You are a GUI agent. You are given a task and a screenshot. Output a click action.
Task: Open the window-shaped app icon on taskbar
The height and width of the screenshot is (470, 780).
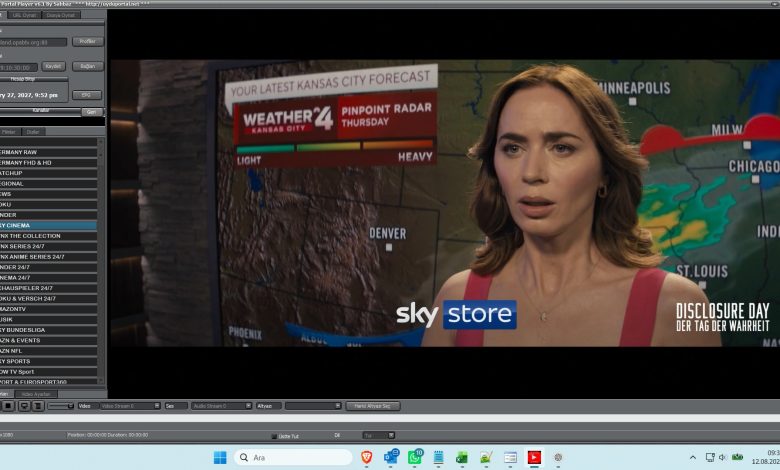(510, 457)
